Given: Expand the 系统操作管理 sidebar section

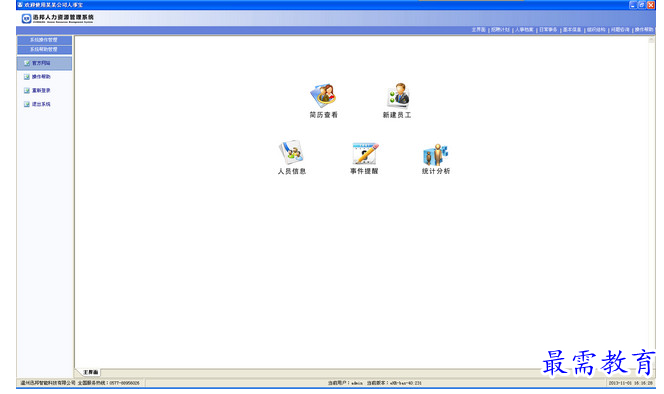Looking at the screenshot, I should (x=44, y=40).
